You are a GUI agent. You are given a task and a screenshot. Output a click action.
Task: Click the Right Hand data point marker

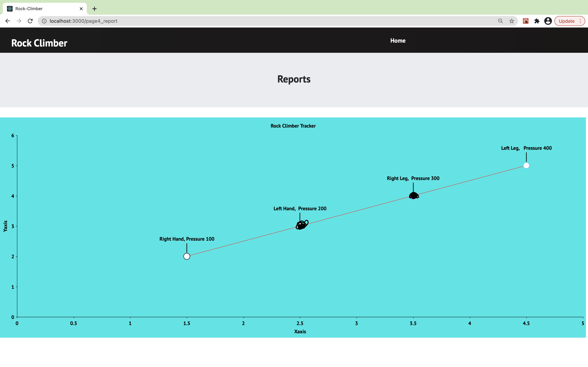[x=187, y=256]
